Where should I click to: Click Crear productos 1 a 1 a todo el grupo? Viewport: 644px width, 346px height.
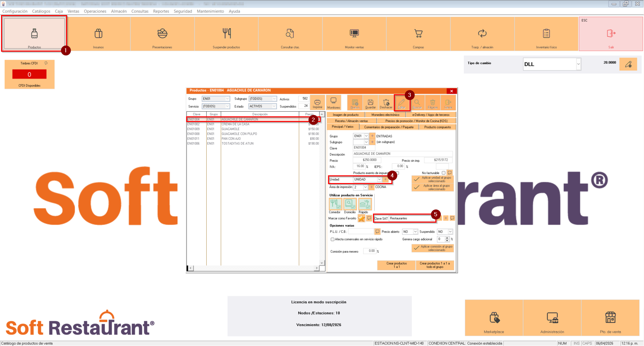(435, 265)
